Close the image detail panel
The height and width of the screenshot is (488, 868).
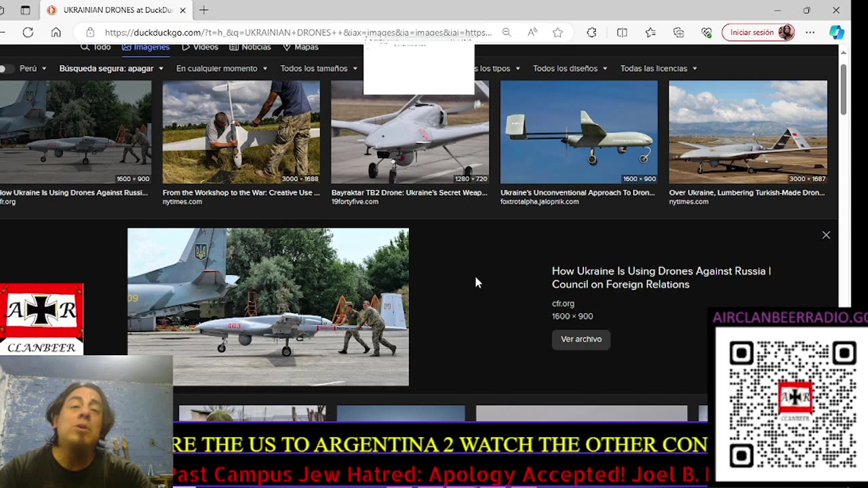tap(826, 235)
